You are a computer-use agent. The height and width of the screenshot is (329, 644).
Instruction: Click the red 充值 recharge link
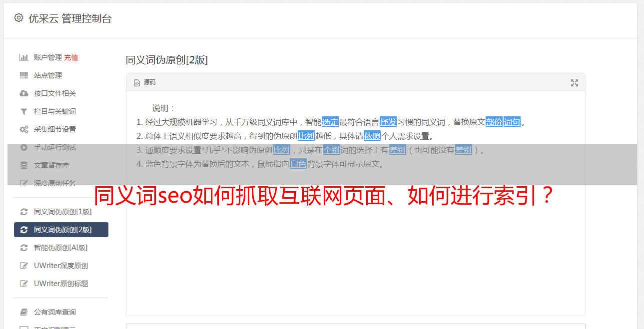coord(71,57)
